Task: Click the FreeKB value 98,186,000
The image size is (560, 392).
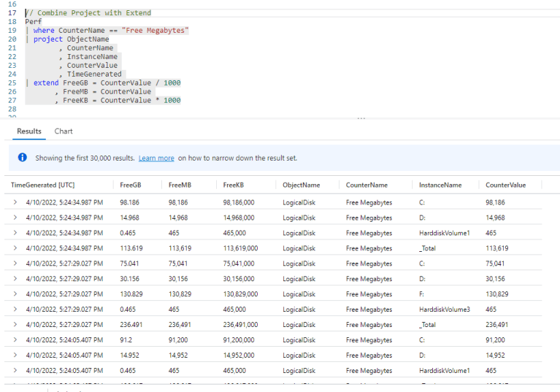Action: point(239,202)
